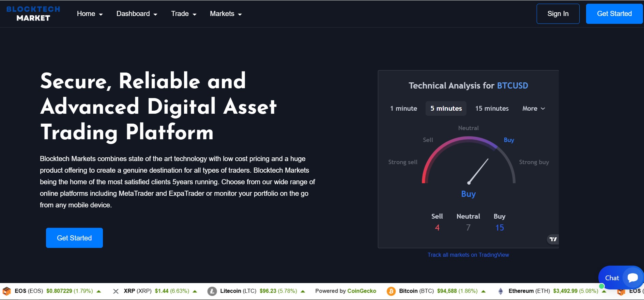This screenshot has width=644, height=300.
Task: Click the Bitcoin icon in ticker
Action: coord(391,291)
